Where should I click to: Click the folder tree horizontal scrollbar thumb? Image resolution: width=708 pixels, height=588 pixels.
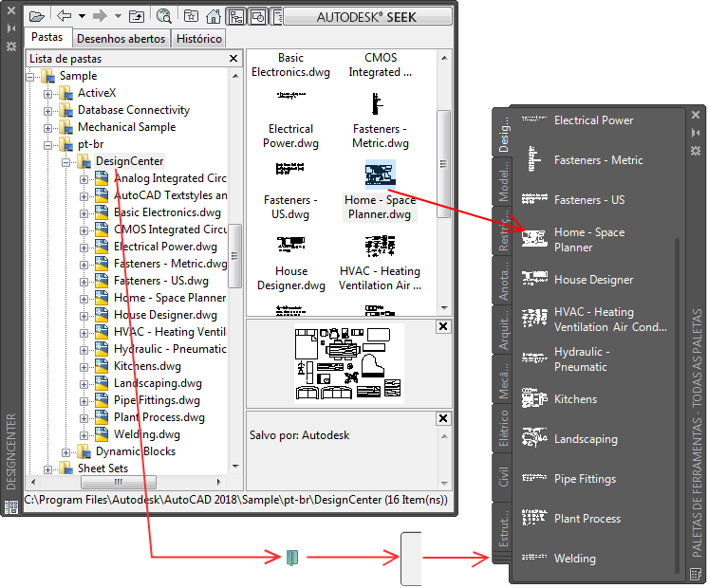point(119,482)
